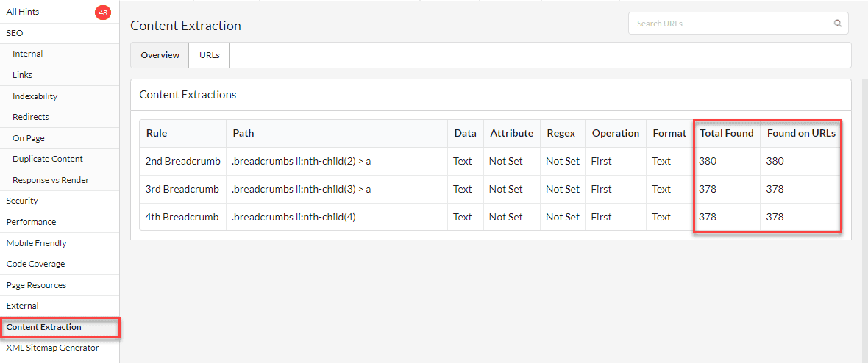This screenshot has width=868, height=363.
Task: Click the search magnifier icon
Action: coord(837,24)
